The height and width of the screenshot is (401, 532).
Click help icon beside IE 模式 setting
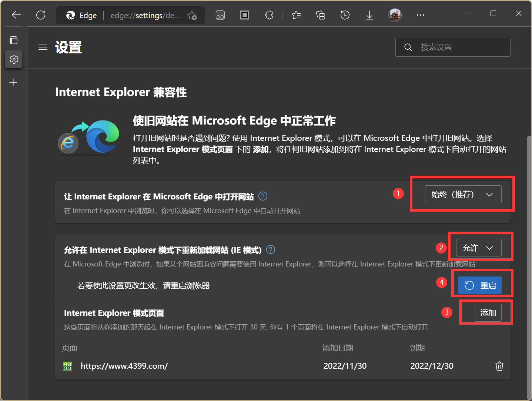click(271, 249)
